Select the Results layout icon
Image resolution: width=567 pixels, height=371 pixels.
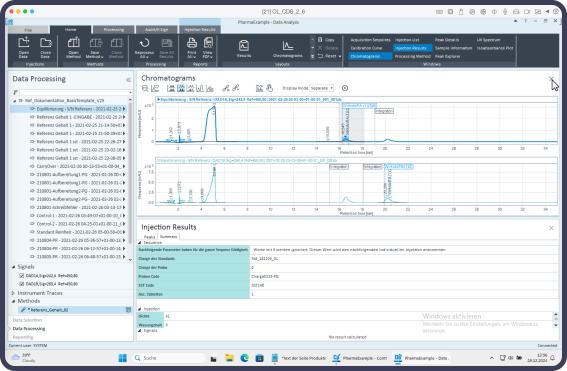click(x=244, y=48)
